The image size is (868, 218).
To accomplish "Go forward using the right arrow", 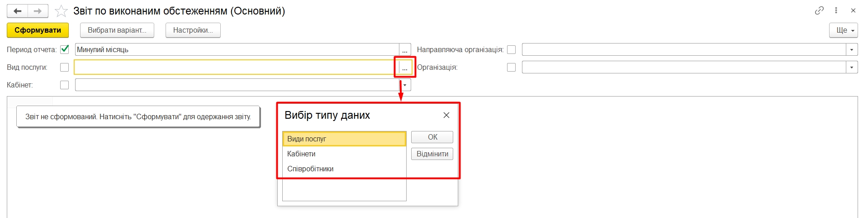I will pyautogui.click(x=38, y=11).
